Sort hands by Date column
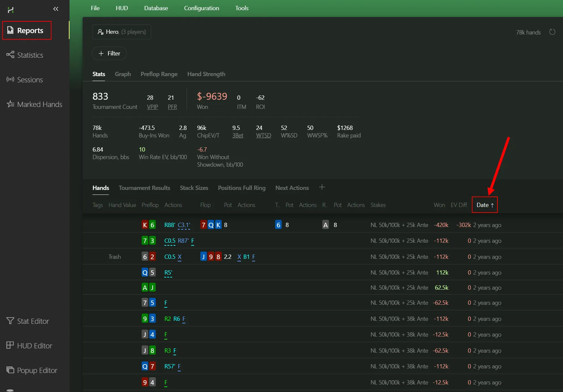This screenshot has width=563, height=392. (x=484, y=205)
